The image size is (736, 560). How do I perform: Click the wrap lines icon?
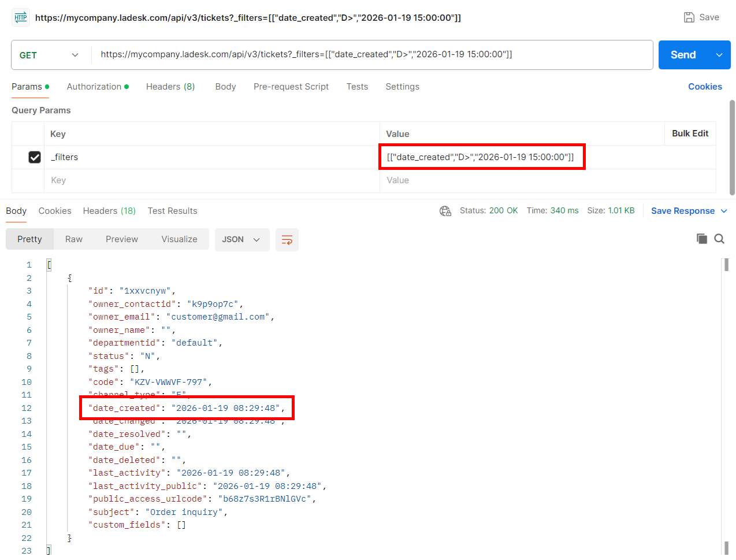287,240
